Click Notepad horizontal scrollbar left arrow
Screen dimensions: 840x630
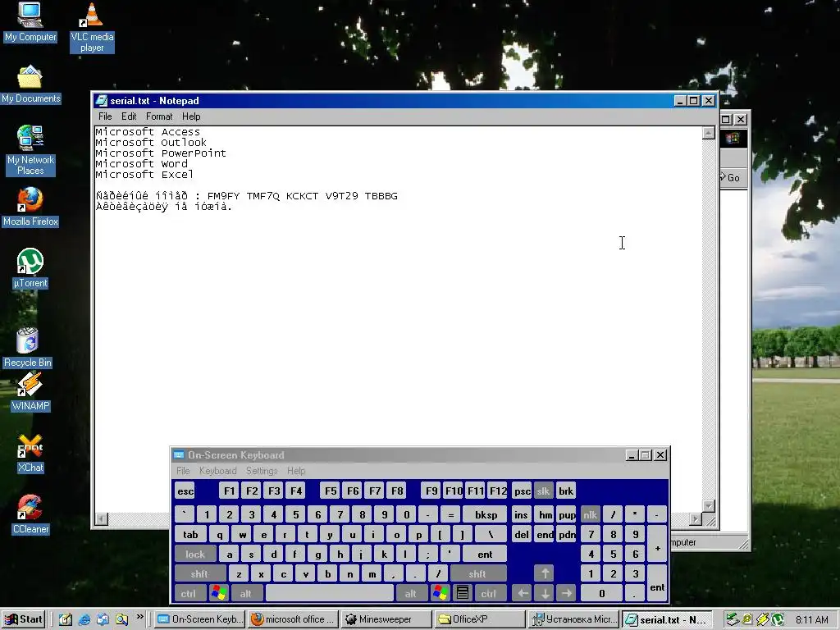pyautogui.click(x=101, y=518)
